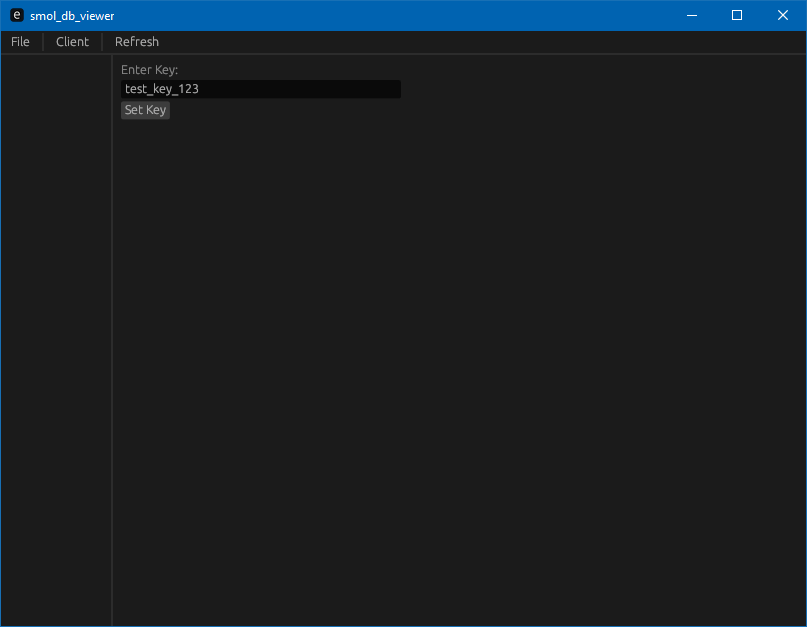Click the separator between Client and Refresh
The width and height of the screenshot is (807, 627).
click(x=102, y=42)
